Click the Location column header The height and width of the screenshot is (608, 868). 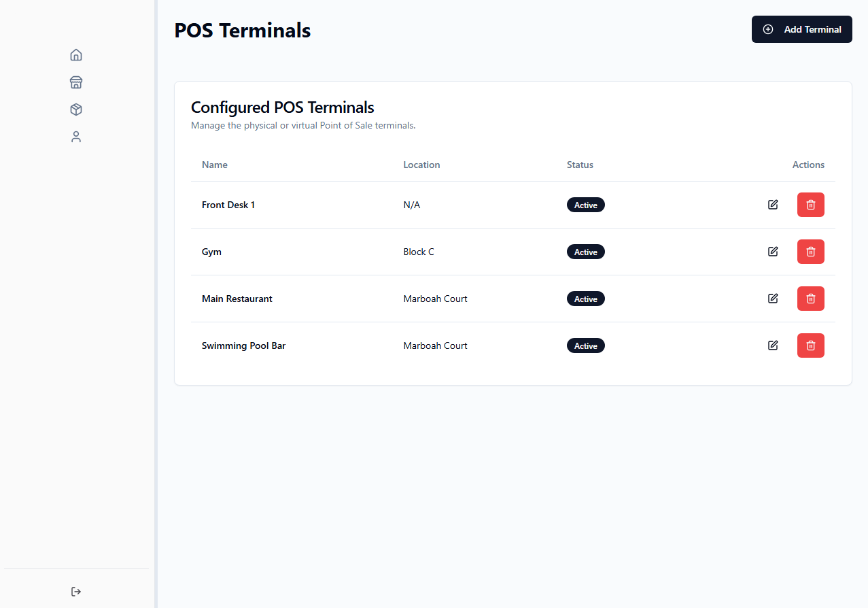click(x=421, y=165)
